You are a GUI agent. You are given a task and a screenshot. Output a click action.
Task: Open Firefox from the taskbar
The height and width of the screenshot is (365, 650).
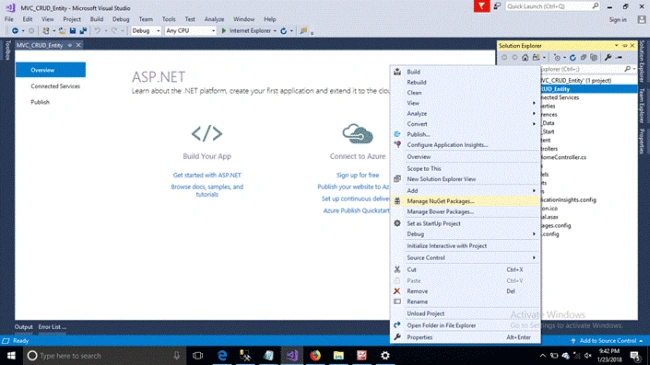point(315,355)
